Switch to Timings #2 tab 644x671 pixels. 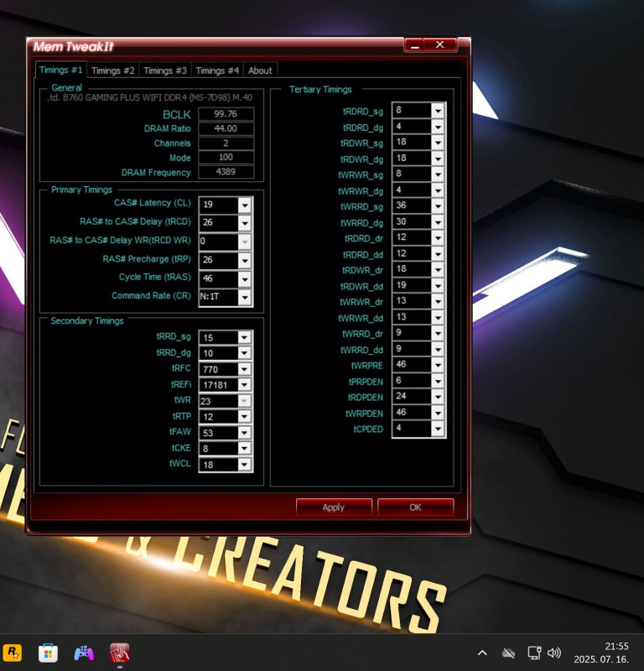click(113, 70)
